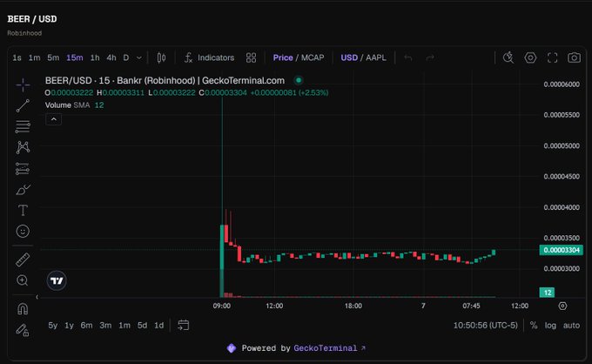Select the 4h timeframe
This screenshot has width=592, height=364.
click(111, 57)
